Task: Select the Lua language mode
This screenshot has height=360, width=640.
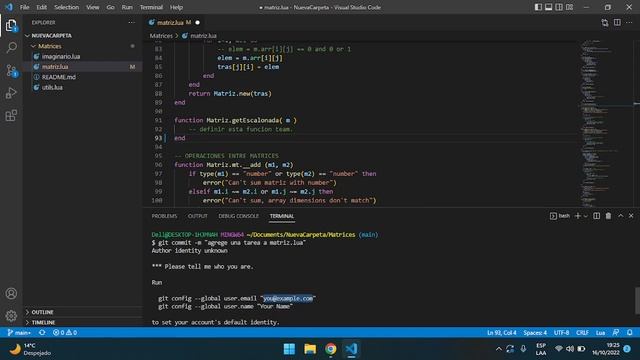Action: point(600,333)
